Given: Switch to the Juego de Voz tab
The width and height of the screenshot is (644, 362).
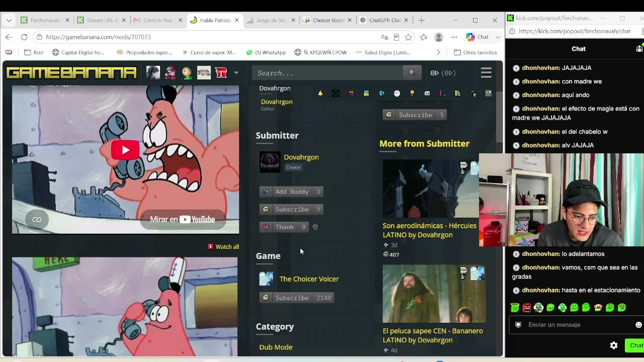Looking at the screenshot, I should 271,20.
